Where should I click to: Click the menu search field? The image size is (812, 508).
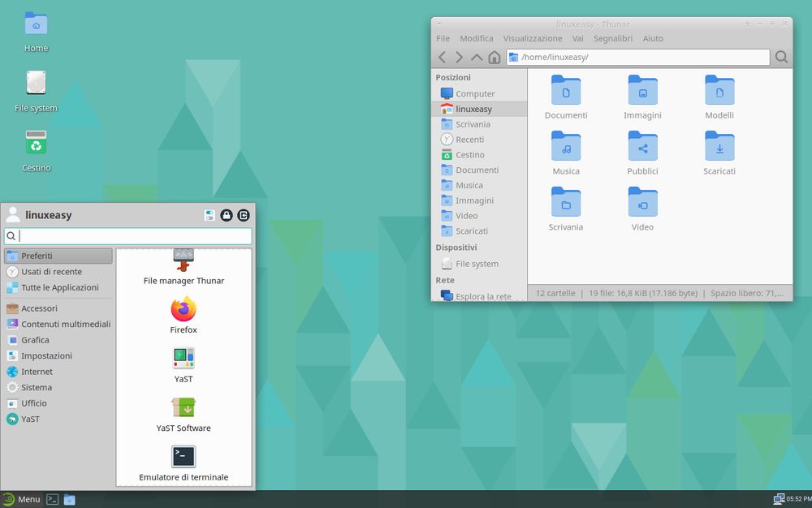point(128,236)
